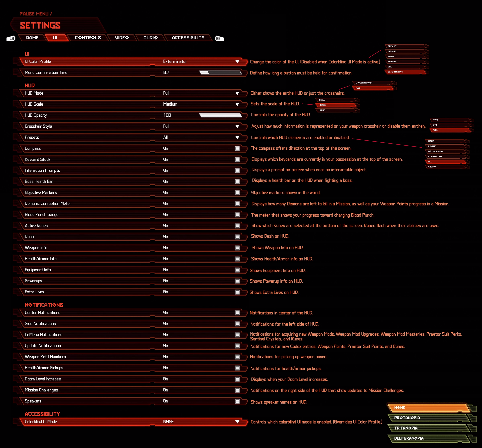Click the LB bumper icon

[x=11, y=38]
